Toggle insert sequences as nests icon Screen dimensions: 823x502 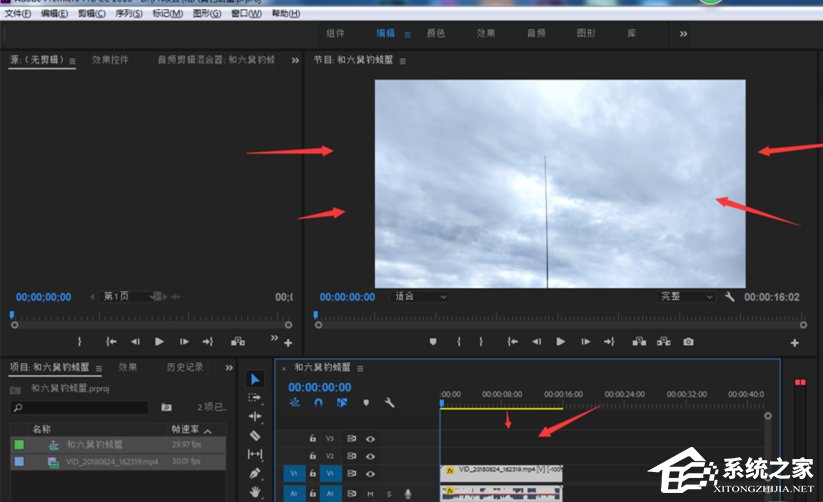(x=294, y=403)
